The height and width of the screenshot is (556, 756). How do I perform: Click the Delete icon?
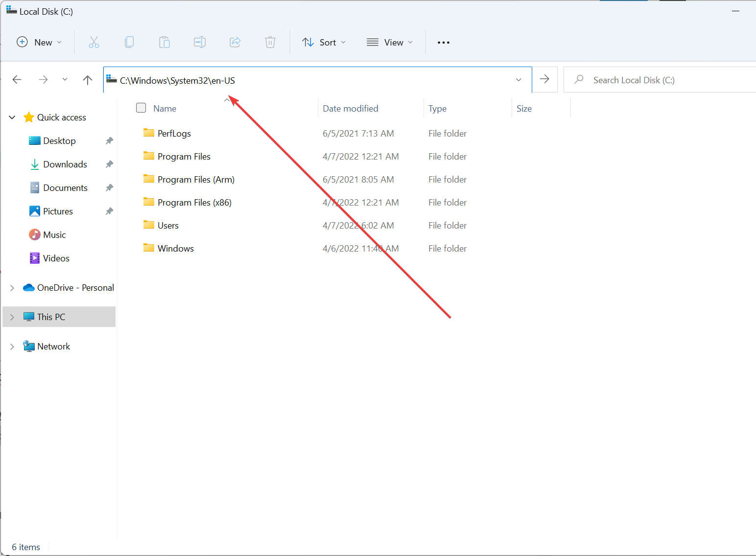(270, 42)
